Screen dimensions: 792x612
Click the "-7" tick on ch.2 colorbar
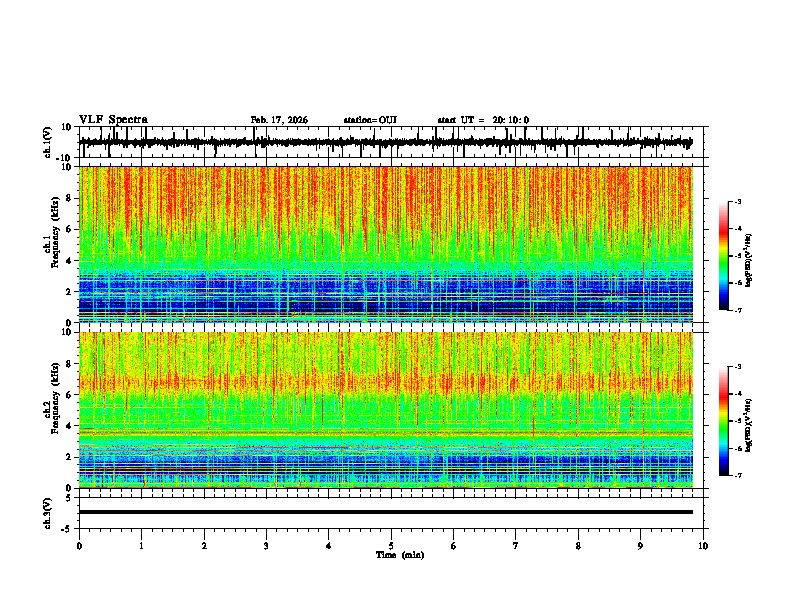738,475
